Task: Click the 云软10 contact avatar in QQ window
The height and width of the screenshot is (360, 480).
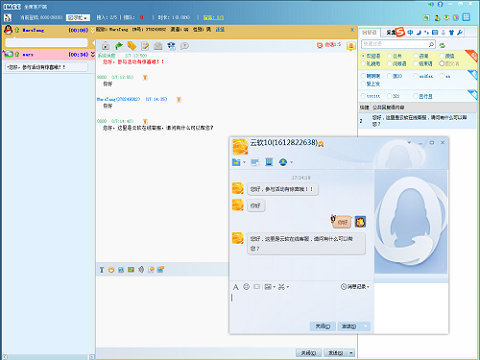Action: tap(240, 146)
